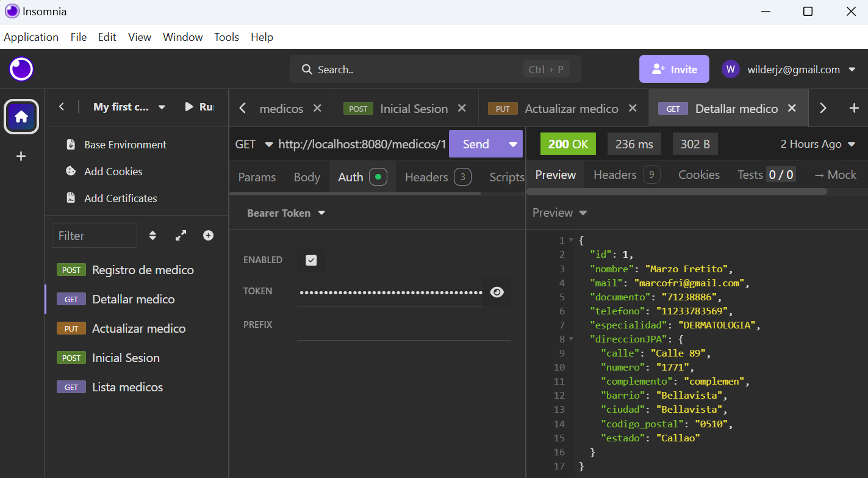Focus the Filter input field
Screen dimensions: 868x478
(x=95, y=236)
